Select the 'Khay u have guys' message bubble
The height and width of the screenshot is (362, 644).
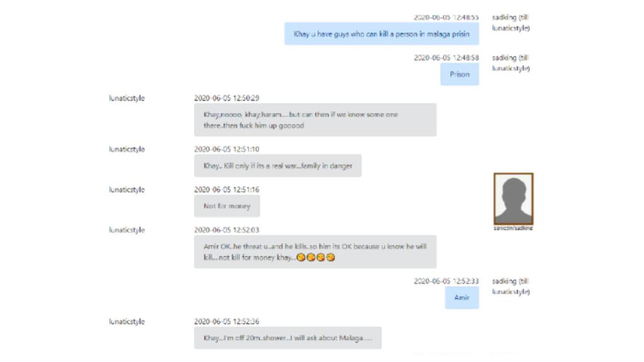(382, 34)
